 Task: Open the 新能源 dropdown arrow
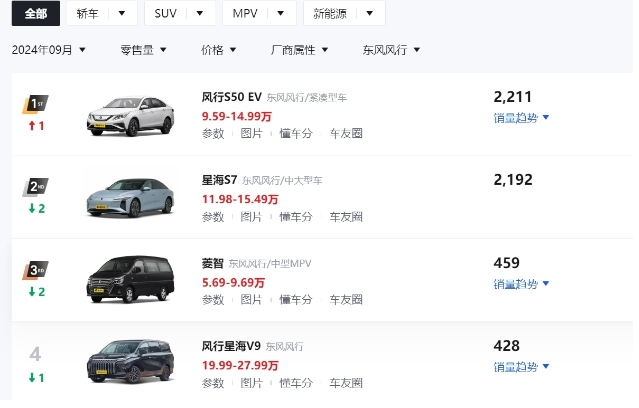point(370,13)
